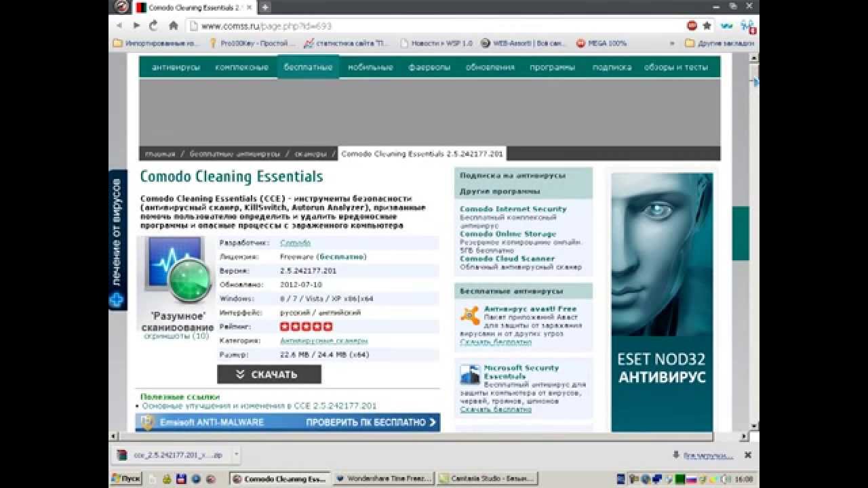
Task: Go back with the browser back arrow
Action: pos(120,26)
